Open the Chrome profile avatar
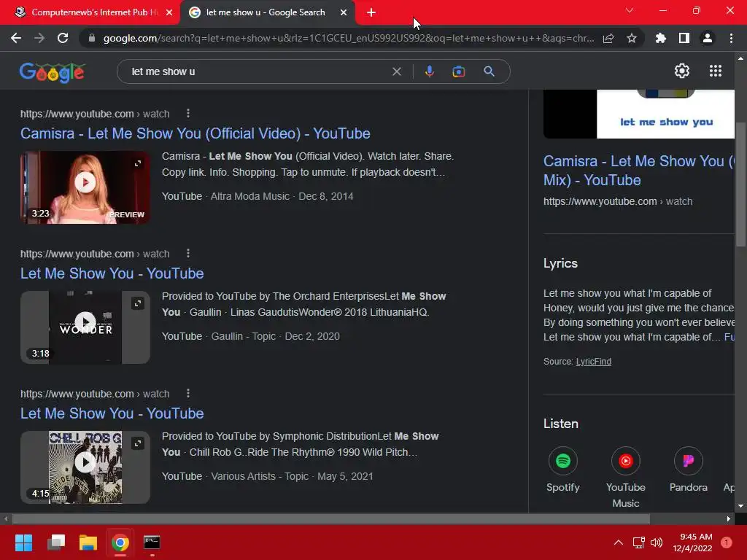747x560 pixels. tap(708, 38)
